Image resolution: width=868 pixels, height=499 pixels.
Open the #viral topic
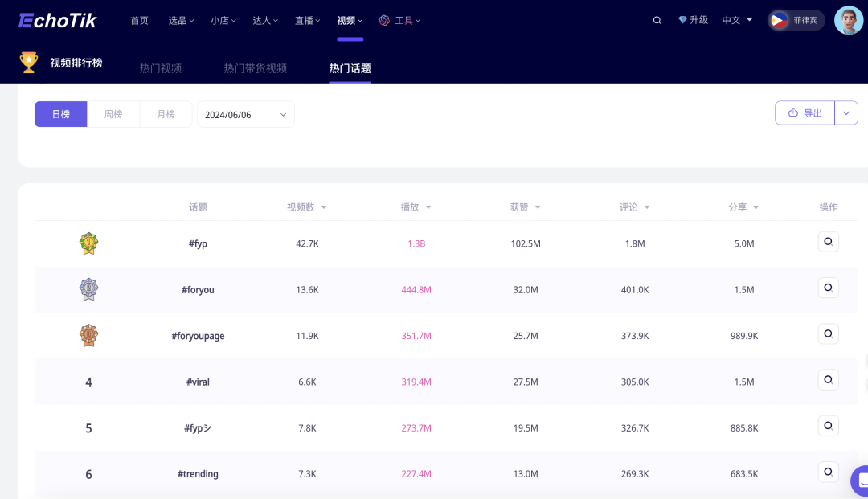click(198, 382)
